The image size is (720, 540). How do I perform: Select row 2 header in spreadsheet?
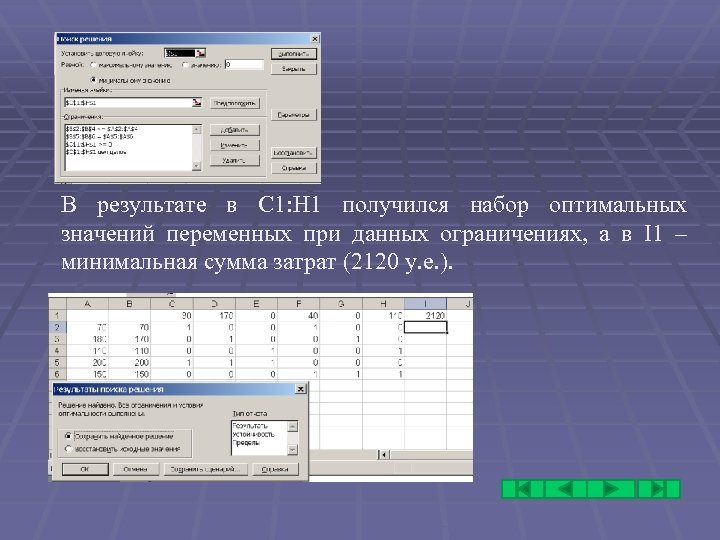[57, 327]
